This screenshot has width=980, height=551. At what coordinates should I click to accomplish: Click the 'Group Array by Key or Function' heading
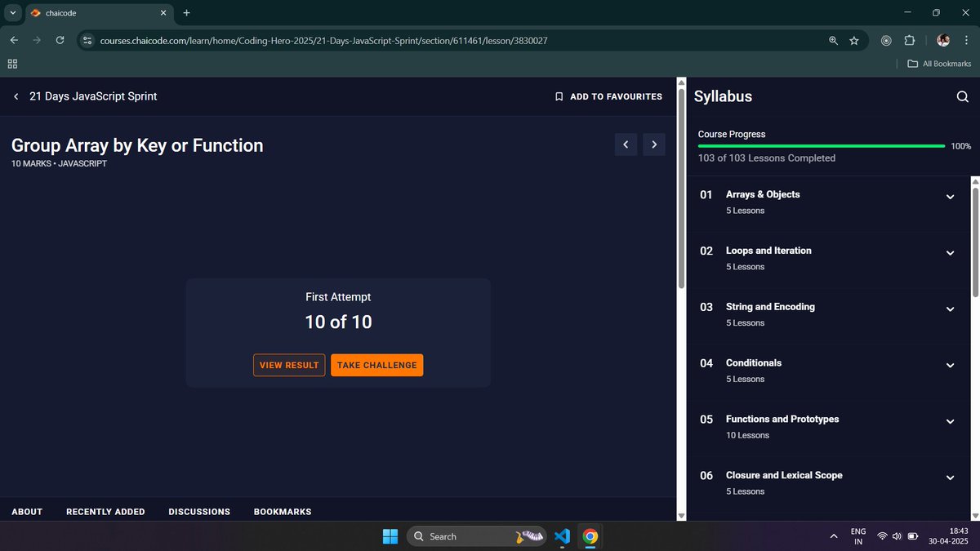[137, 145]
